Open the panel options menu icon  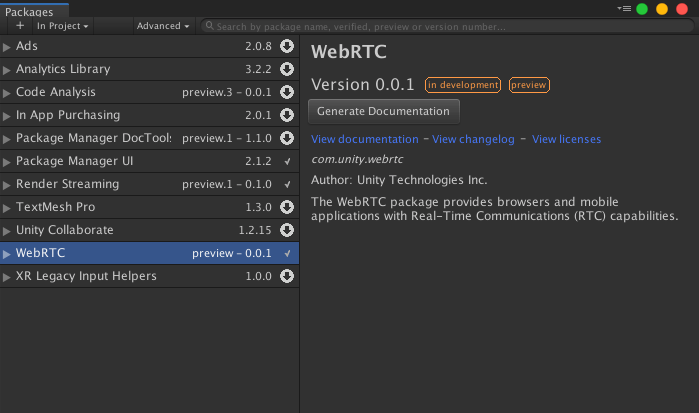point(624,9)
